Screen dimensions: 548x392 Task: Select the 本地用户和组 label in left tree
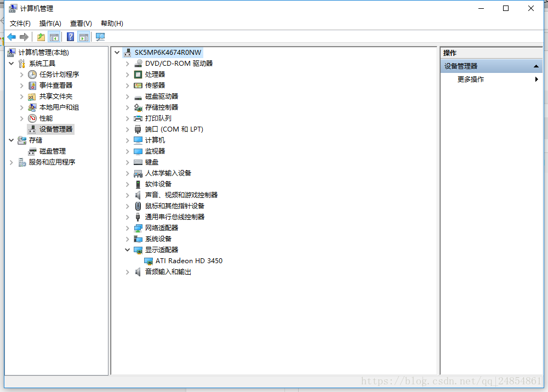(x=59, y=107)
